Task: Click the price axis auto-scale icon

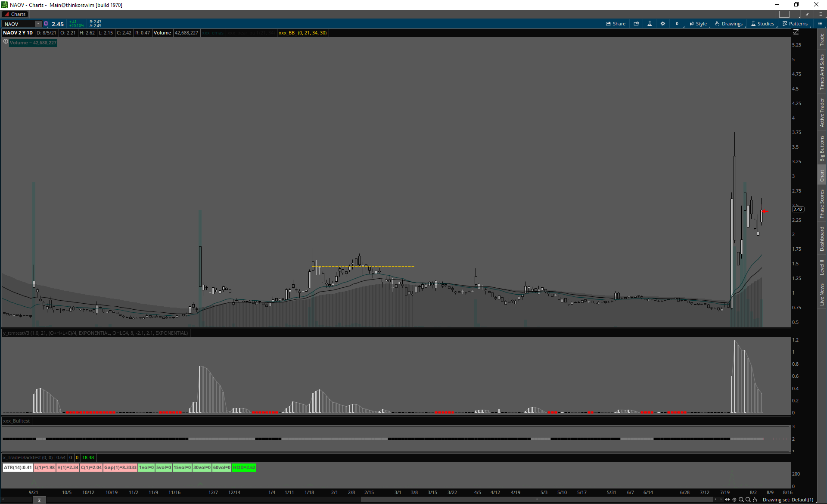Action: pos(796,32)
